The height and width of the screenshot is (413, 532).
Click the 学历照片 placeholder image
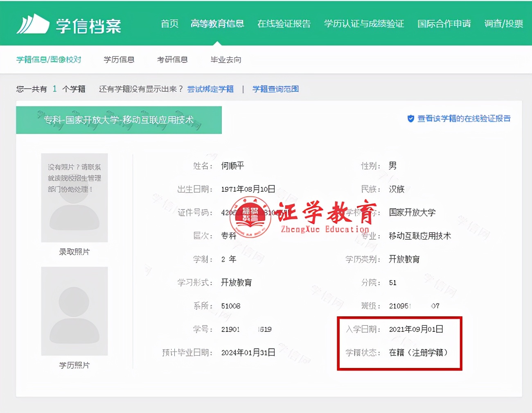74,311
